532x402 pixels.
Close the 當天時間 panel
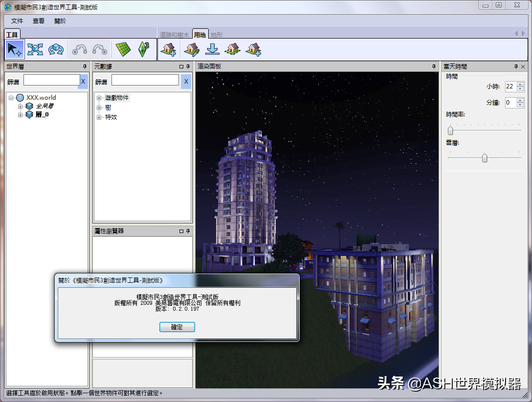(x=523, y=66)
